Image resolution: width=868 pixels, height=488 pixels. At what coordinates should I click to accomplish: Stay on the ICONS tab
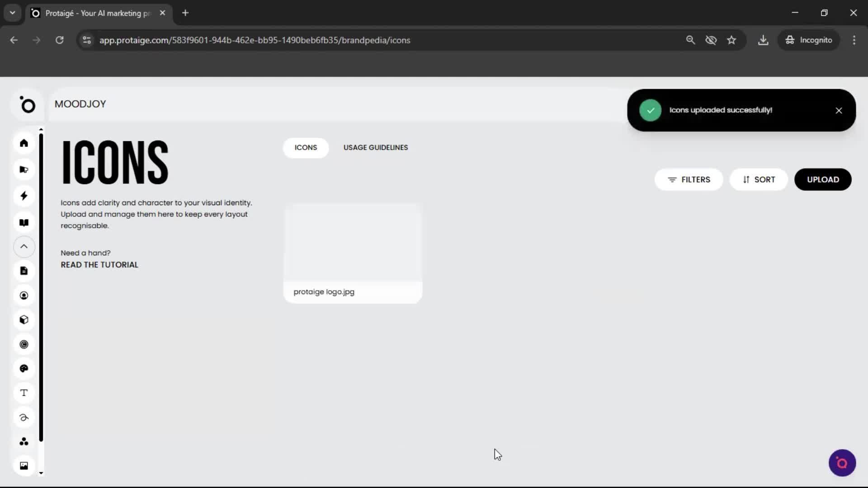pos(306,148)
